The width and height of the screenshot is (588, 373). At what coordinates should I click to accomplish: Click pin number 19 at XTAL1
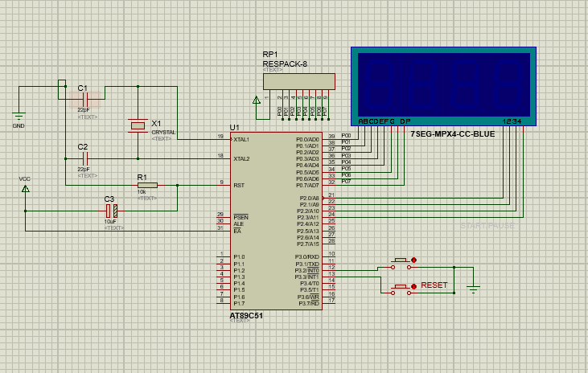(220, 137)
